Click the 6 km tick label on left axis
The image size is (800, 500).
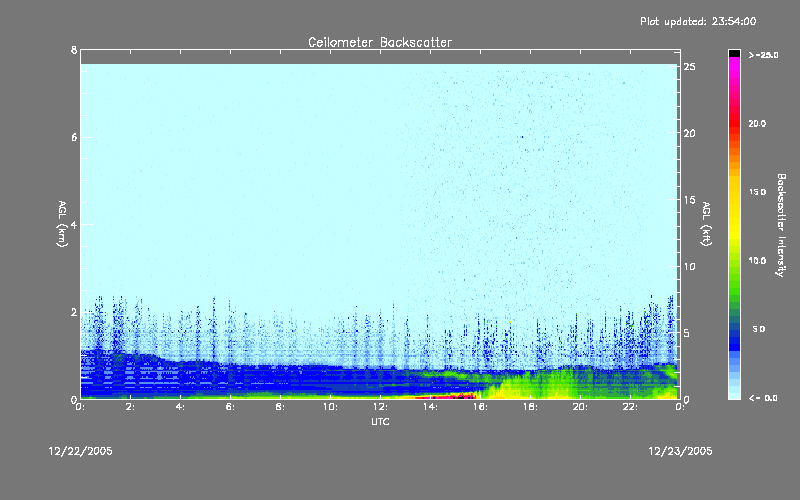click(74, 137)
